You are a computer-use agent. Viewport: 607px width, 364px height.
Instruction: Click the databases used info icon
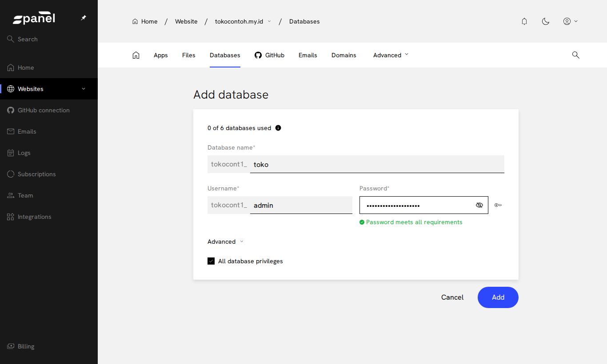click(278, 128)
